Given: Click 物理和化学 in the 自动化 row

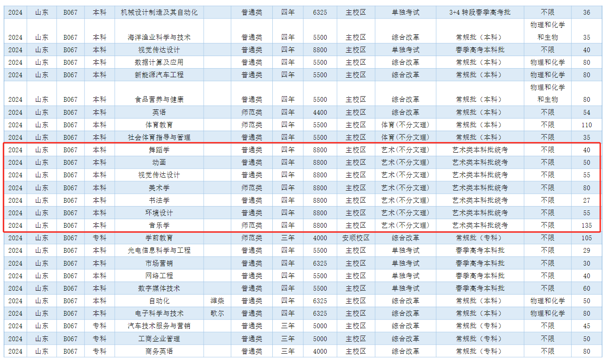Looking at the screenshot, I should [547, 301].
